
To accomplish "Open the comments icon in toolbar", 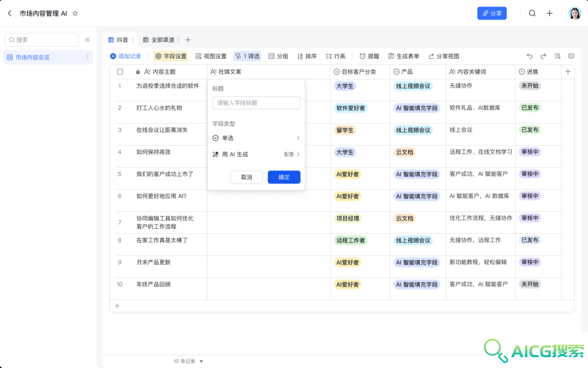I will coord(571,56).
